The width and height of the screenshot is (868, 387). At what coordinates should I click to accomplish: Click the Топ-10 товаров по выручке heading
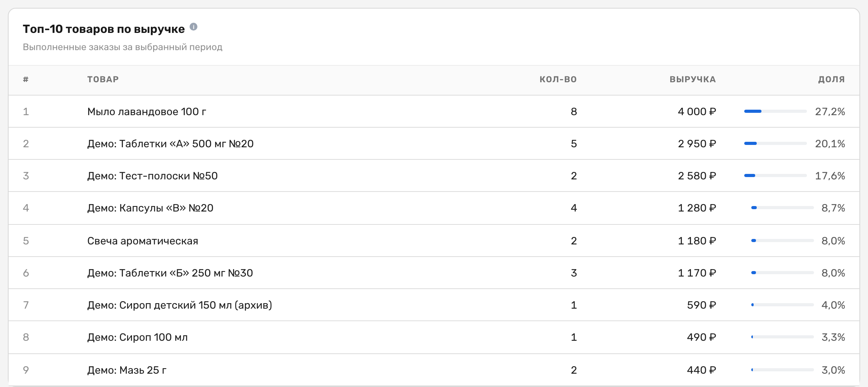click(x=104, y=29)
